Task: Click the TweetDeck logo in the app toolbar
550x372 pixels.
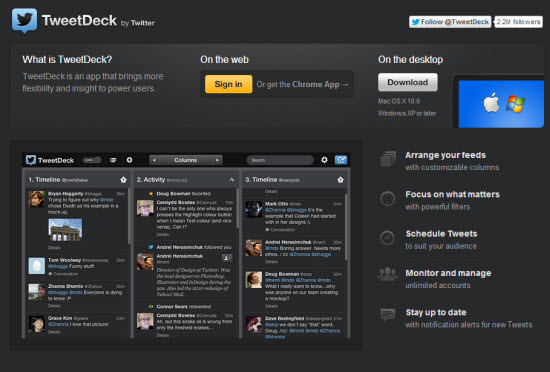Action: coord(50,160)
